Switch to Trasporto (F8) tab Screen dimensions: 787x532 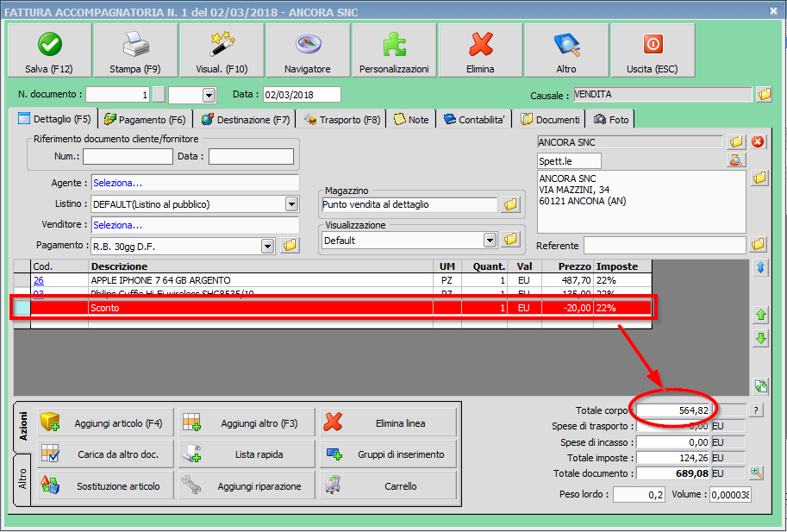click(x=342, y=120)
